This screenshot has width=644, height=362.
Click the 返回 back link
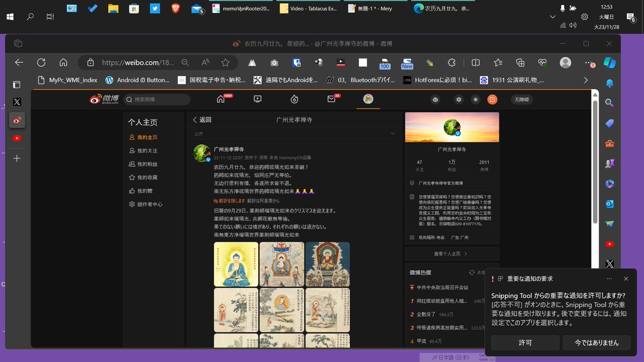[202, 120]
